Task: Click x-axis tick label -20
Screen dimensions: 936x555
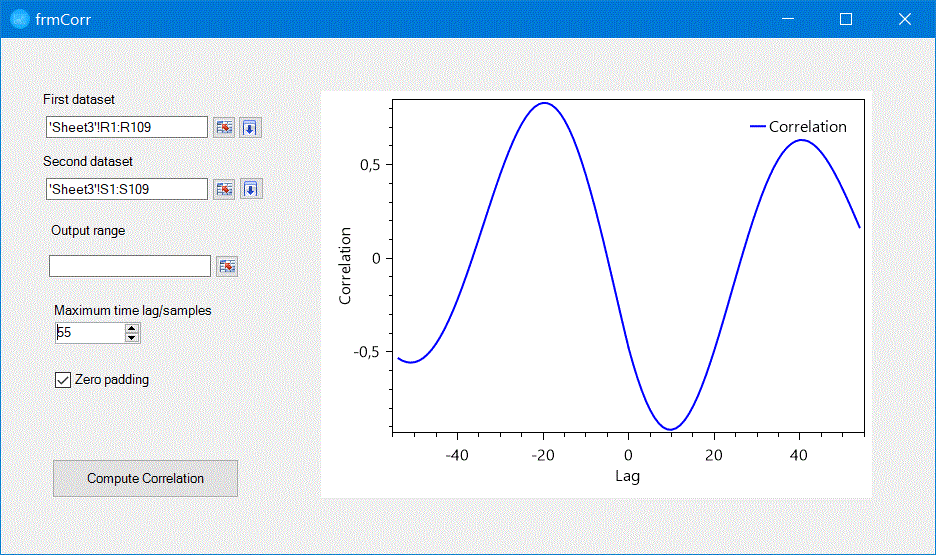Action: click(x=543, y=455)
